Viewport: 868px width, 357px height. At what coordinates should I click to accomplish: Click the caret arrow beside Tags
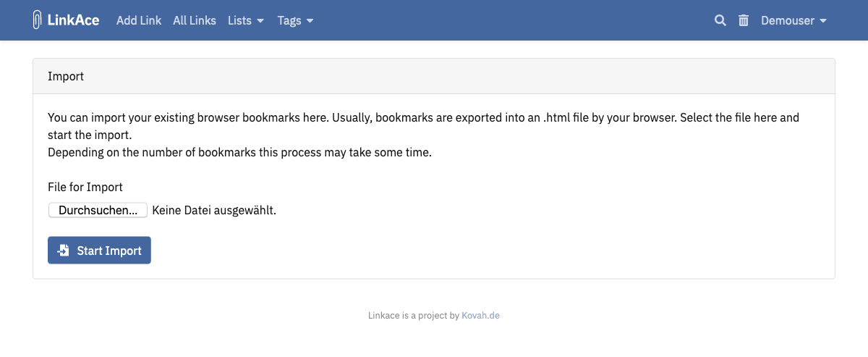click(x=310, y=21)
